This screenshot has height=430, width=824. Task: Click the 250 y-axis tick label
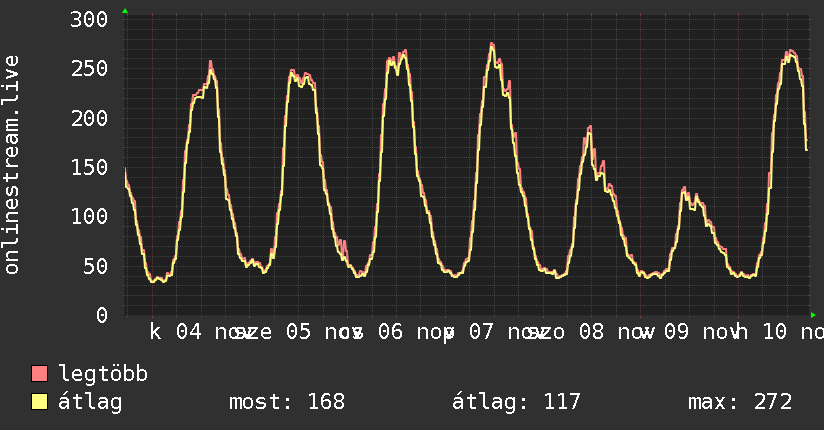point(90,69)
